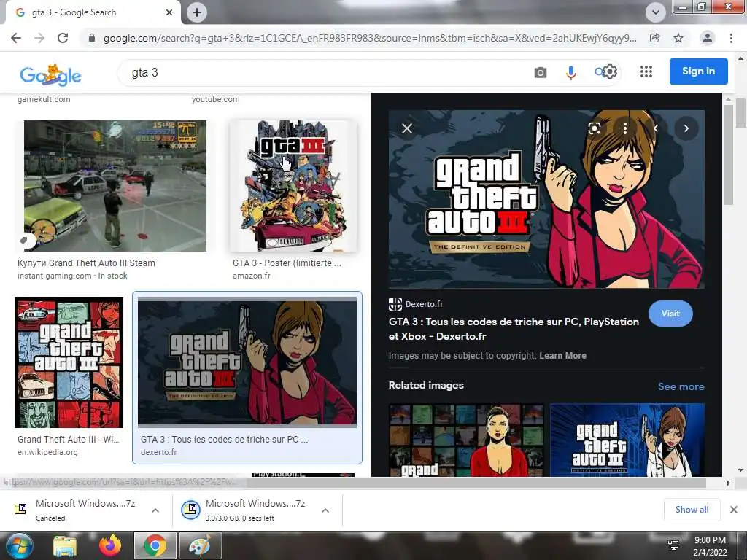Share this page from address bar icon

coord(655,38)
